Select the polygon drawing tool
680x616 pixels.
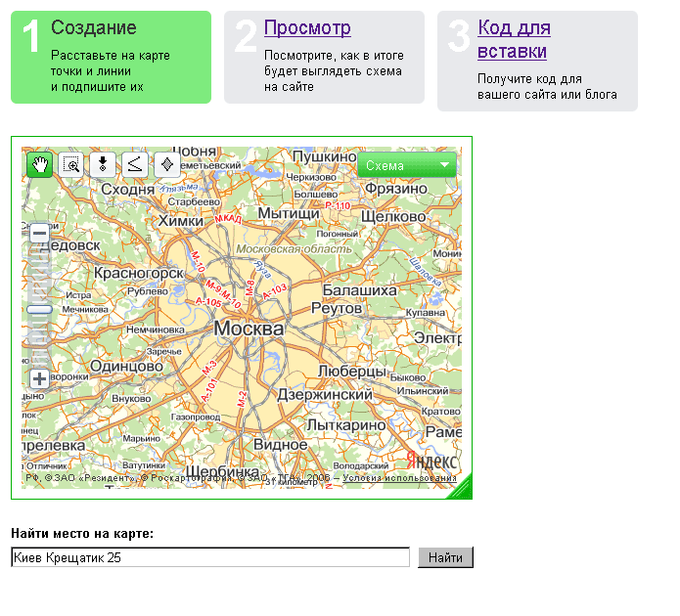point(167,164)
